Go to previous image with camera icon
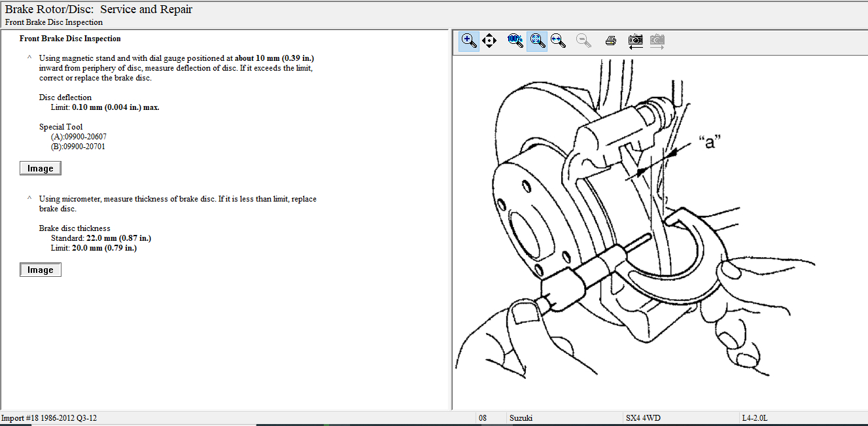Viewport: 868px width, 426px height. coord(635,41)
